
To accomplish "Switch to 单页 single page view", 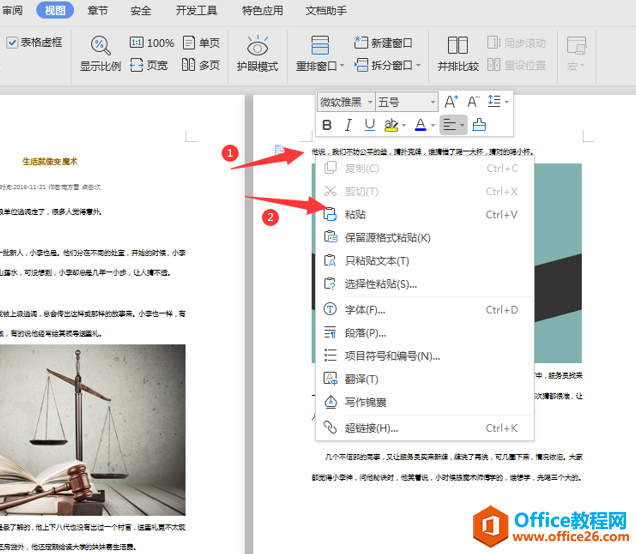I will click(201, 43).
